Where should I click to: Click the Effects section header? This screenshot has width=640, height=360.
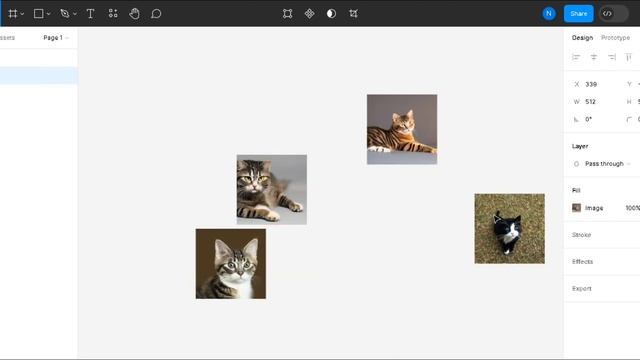tap(582, 262)
